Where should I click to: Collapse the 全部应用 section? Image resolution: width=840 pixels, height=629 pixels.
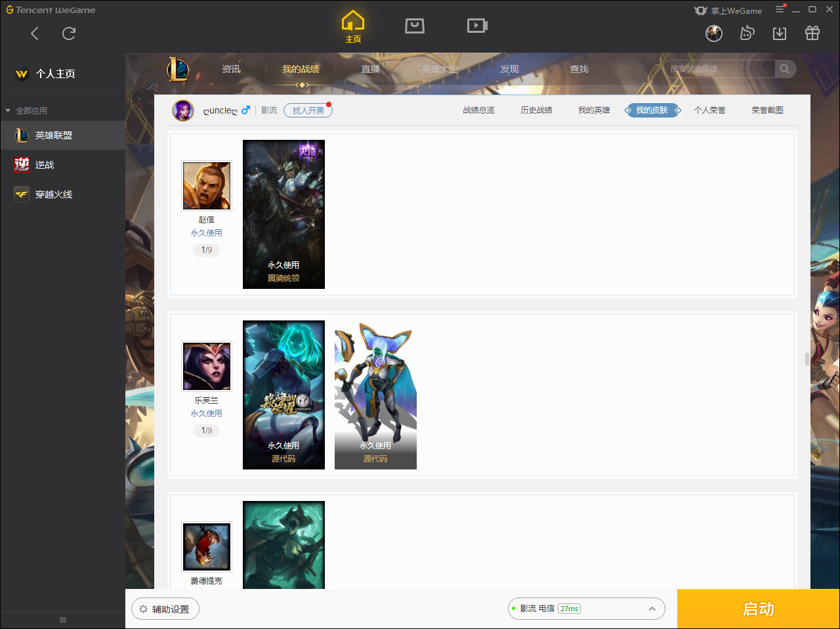26,111
